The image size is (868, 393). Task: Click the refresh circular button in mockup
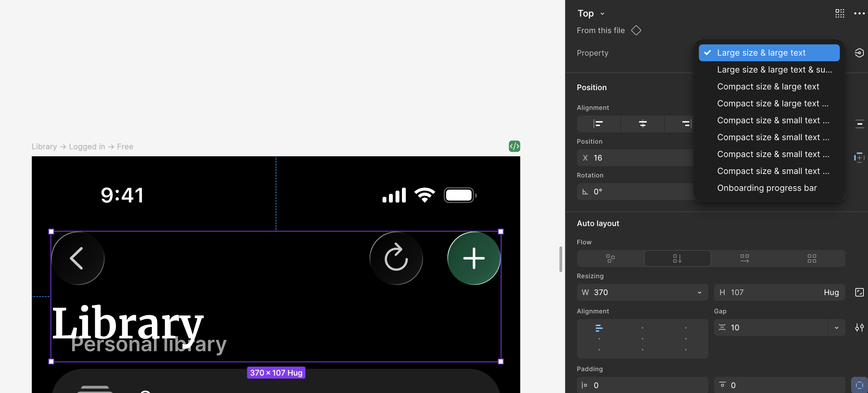pyautogui.click(x=396, y=258)
